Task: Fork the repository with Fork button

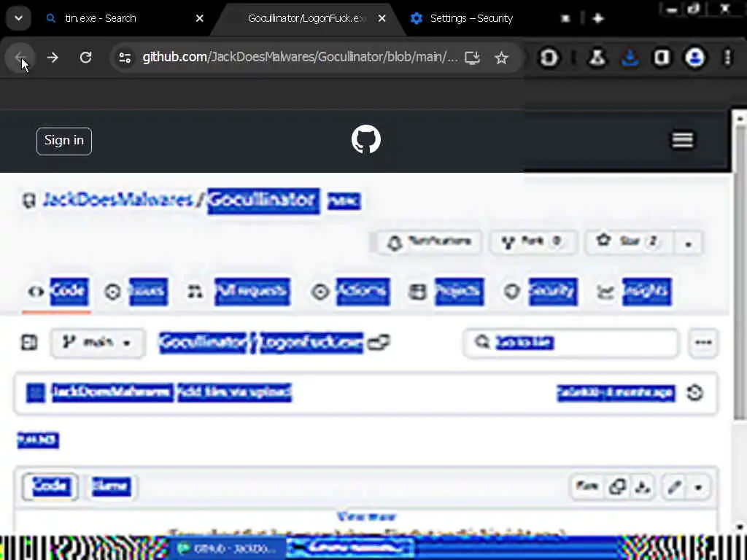Action: pos(533,242)
